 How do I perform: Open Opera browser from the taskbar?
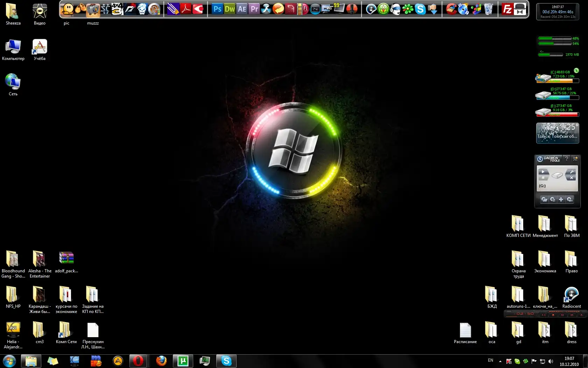138,361
